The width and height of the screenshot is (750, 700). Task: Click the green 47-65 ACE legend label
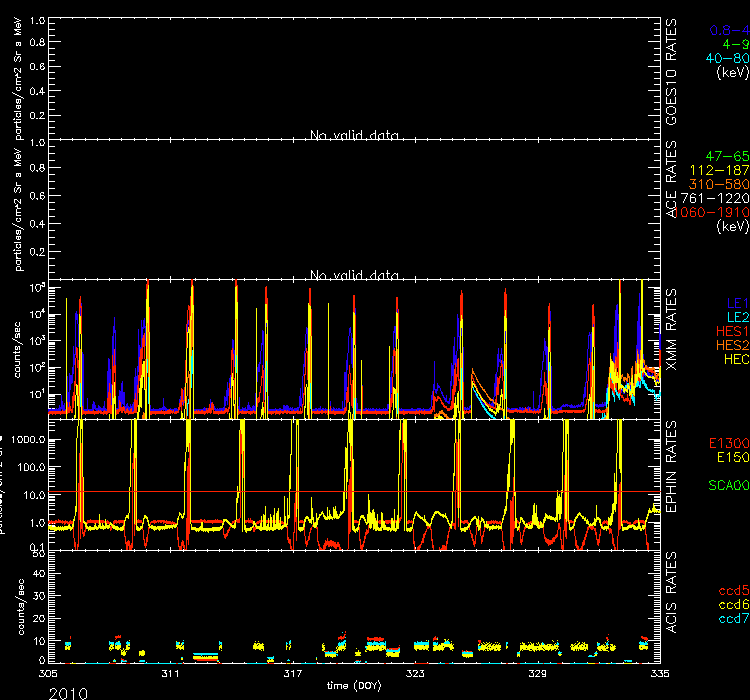pos(726,157)
